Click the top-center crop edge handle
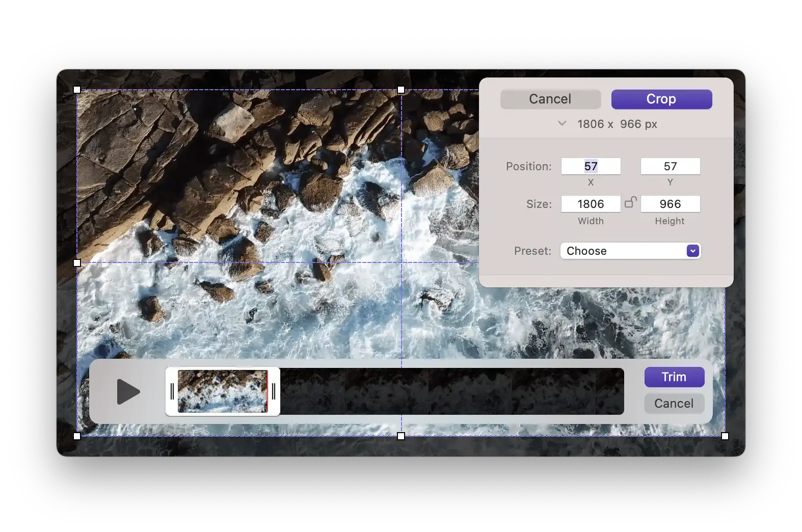The width and height of the screenshot is (802, 532). coord(401,90)
